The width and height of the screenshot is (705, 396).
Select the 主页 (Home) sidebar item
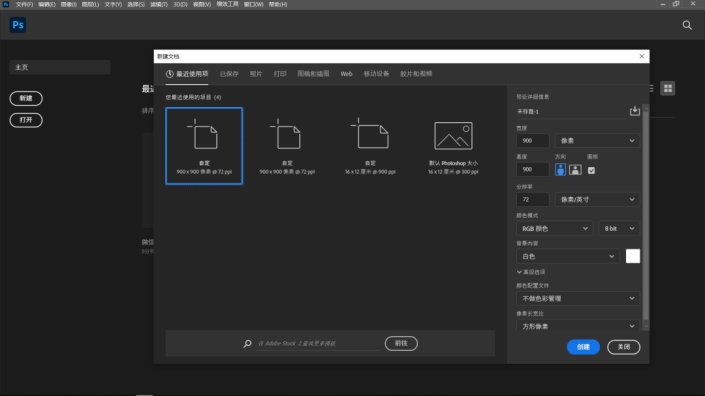60,67
